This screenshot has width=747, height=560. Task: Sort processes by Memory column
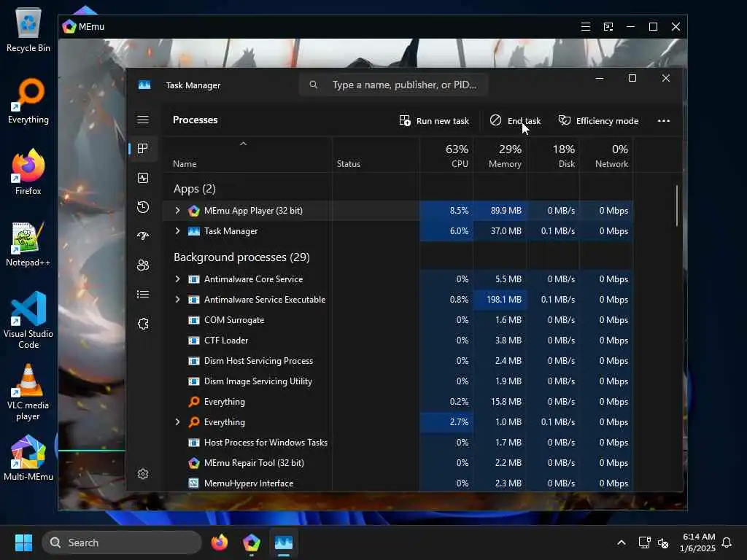point(500,156)
